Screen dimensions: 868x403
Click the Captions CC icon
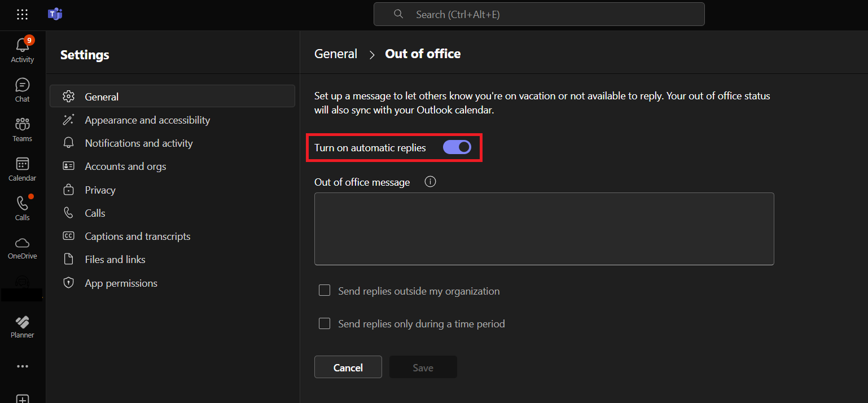[69, 236]
